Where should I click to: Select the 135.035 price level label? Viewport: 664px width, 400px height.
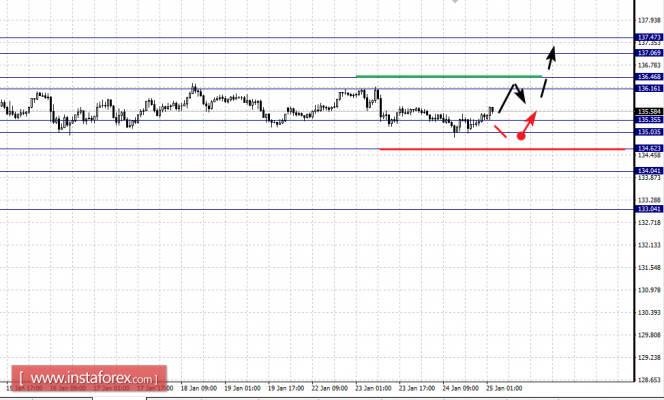pyautogui.click(x=649, y=132)
